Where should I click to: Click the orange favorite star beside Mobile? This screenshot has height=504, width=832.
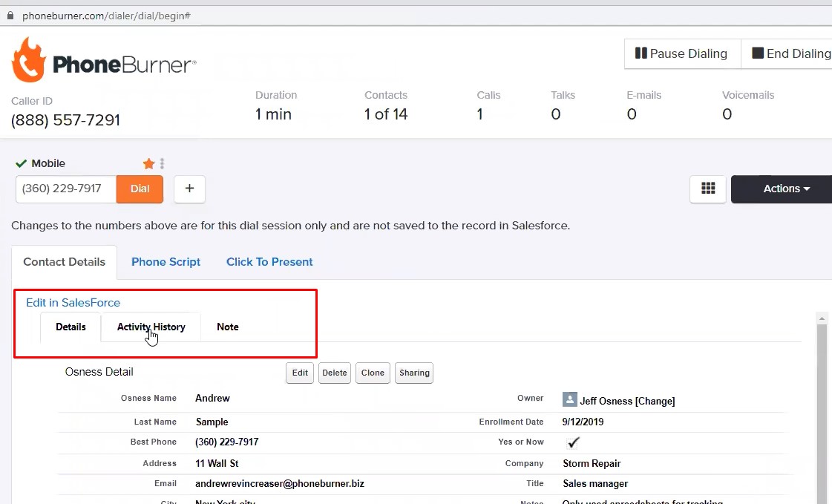click(x=148, y=163)
